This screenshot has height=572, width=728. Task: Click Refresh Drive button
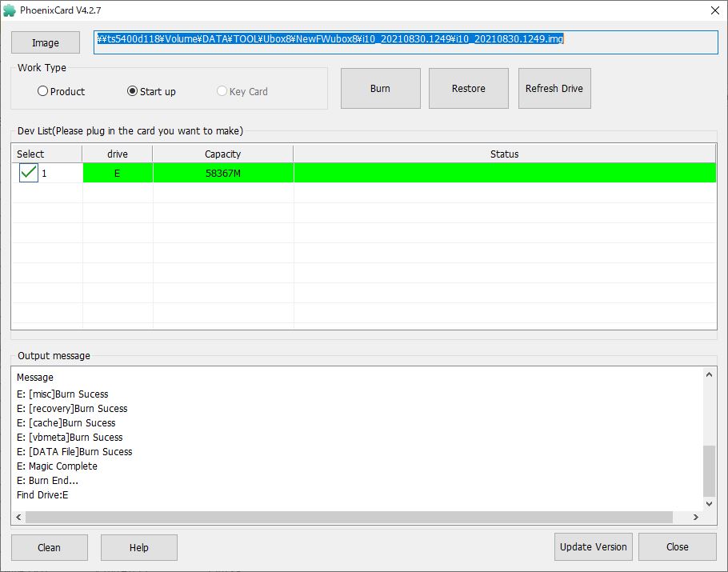554,89
